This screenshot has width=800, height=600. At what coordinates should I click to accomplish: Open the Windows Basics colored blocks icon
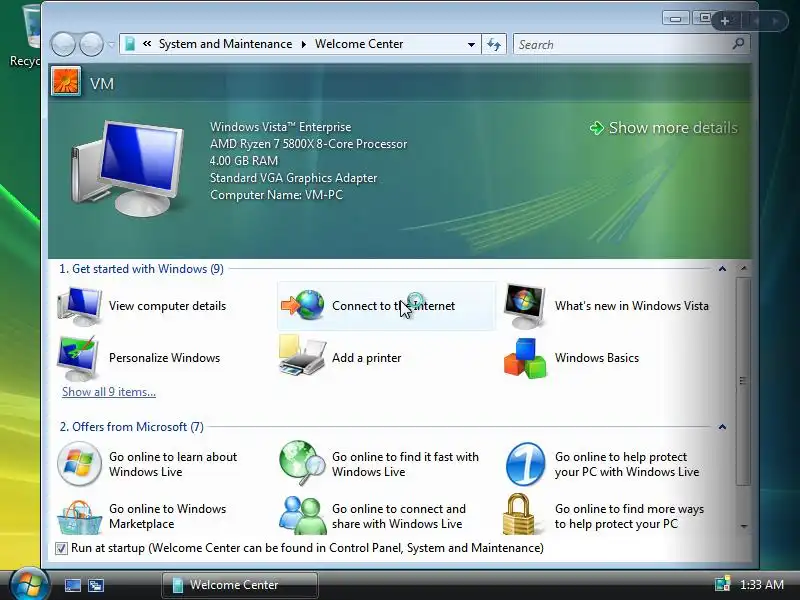[525, 358]
